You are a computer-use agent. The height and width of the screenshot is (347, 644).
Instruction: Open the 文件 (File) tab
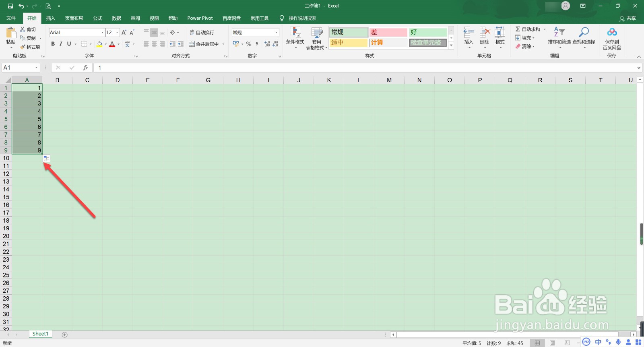[x=11, y=18]
